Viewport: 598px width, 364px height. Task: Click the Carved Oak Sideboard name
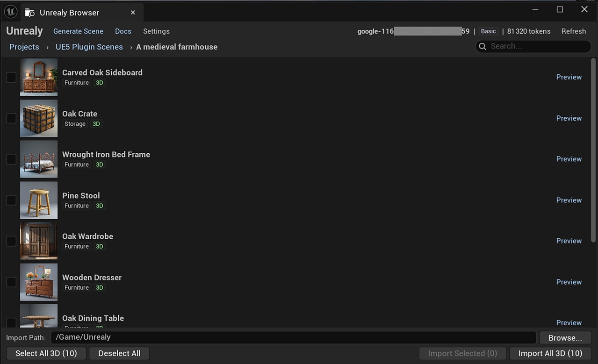[x=102, y=72]
